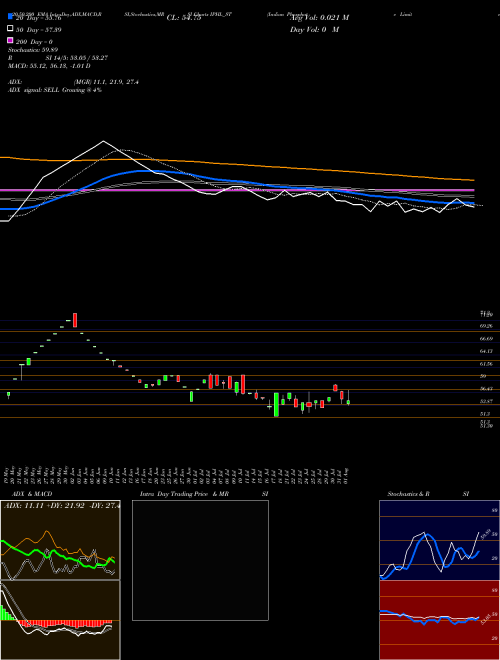
Task: Click the empty intraday trading price chart box
Action: click(200, 560)
